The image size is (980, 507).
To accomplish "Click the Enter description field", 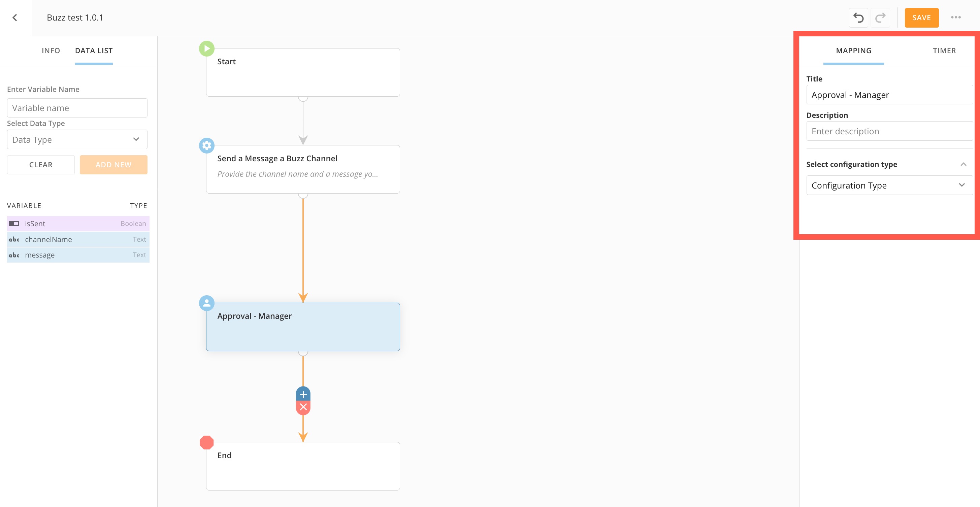I will click(889, 131).
